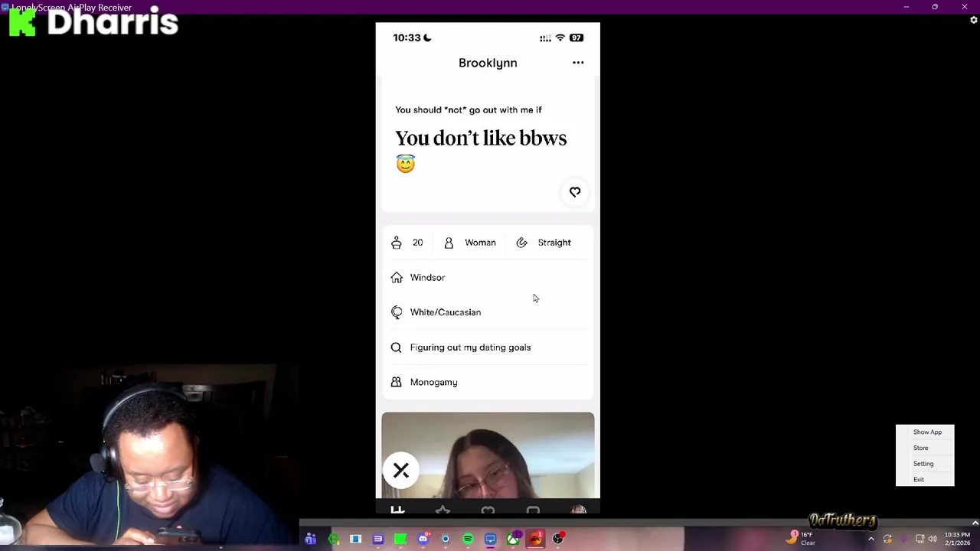980x551 pixels.
Task: Choose Exit in the tray menu
Action: click(x=918, y=480)
